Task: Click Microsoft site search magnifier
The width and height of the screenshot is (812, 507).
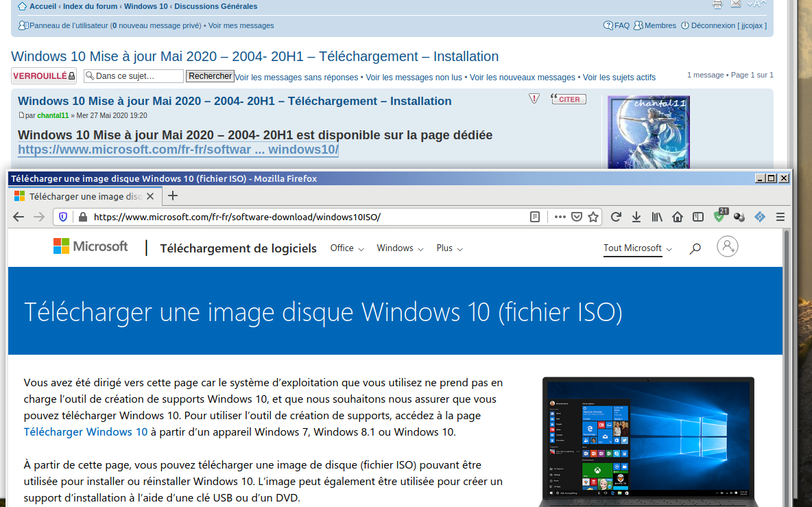Action: (x=695, y=248)
